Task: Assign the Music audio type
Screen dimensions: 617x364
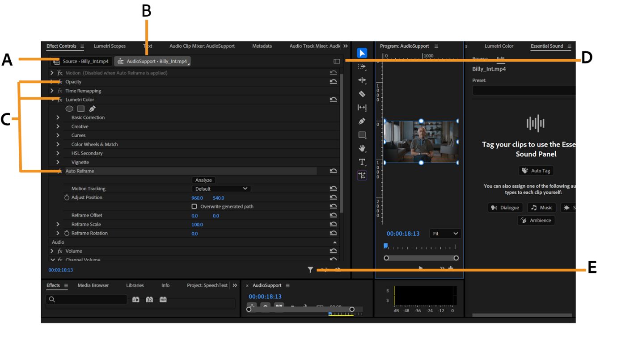Action: coord(542,207)
